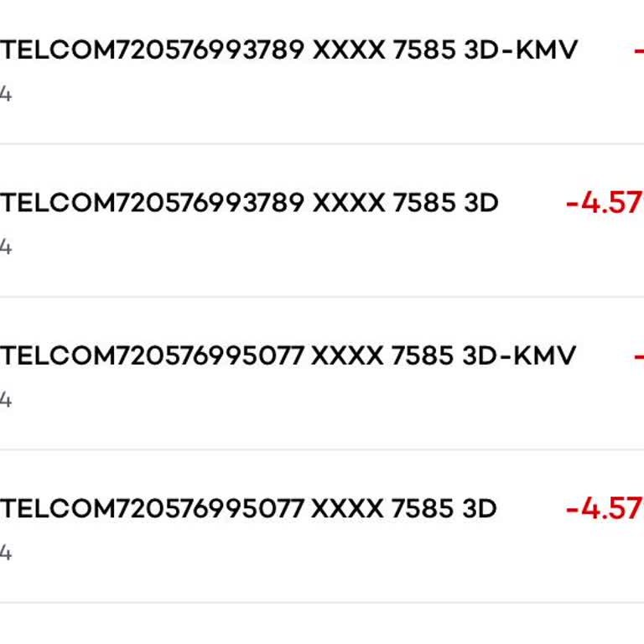Select the -4.57 amount for TELCOM720576995077
Image resolution: width=644 pixels, height=644 pixels.
[x=604, y=509]
